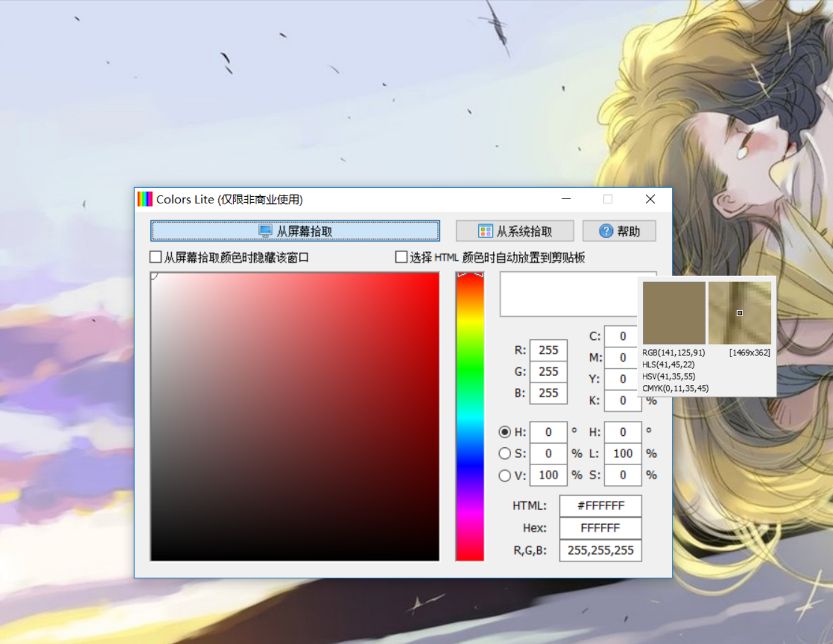Screen dimensions: 833x644
Task: Click the white color preview box
Action: click(569, 294)
